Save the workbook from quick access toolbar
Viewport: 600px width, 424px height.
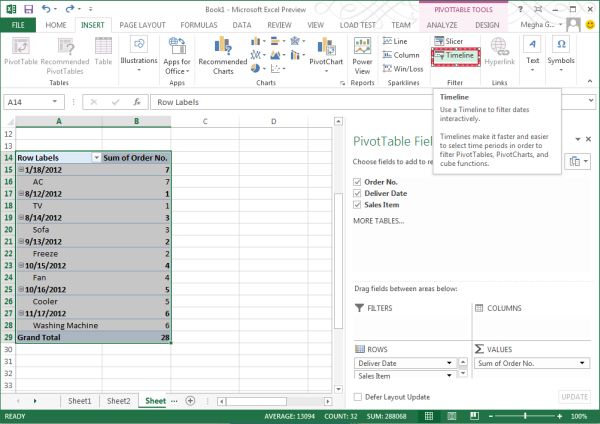click(x=28, y=9)
